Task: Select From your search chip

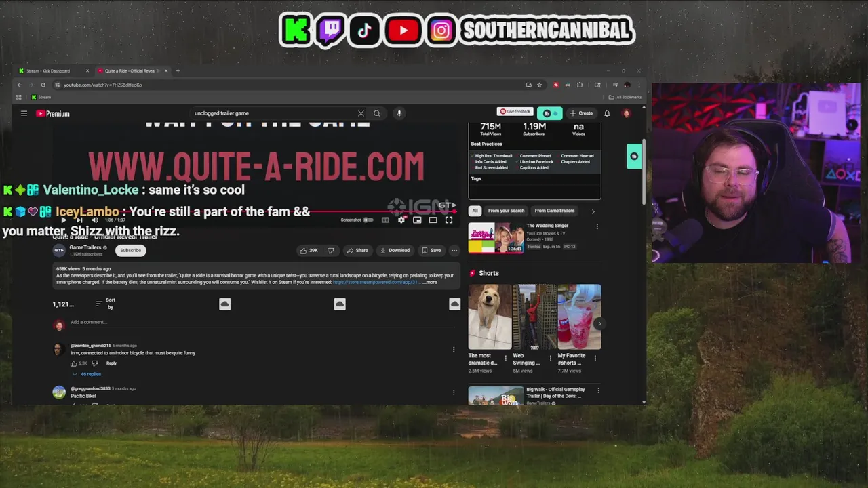Action: (506, 211)
